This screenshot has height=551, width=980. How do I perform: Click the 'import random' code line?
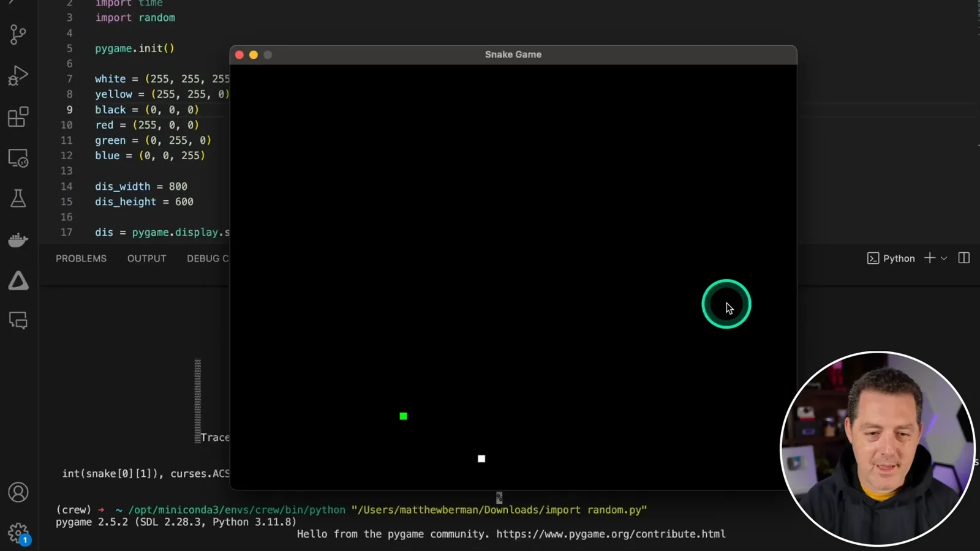(135, 17)
